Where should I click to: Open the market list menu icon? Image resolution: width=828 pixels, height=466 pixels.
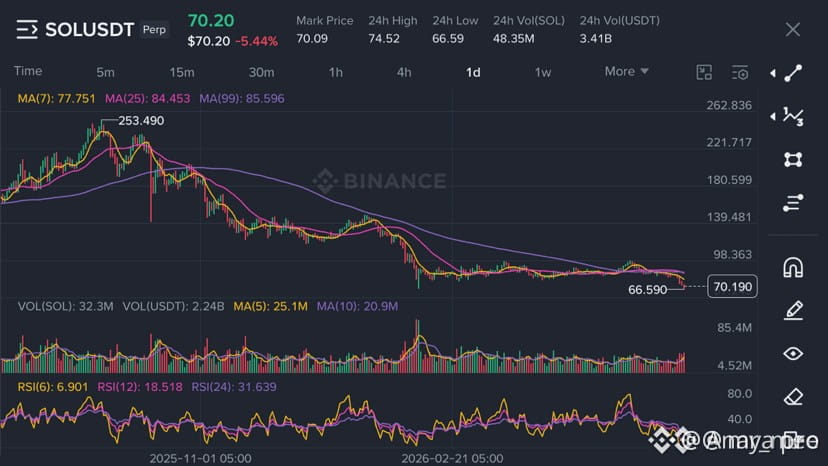[27, 30]
